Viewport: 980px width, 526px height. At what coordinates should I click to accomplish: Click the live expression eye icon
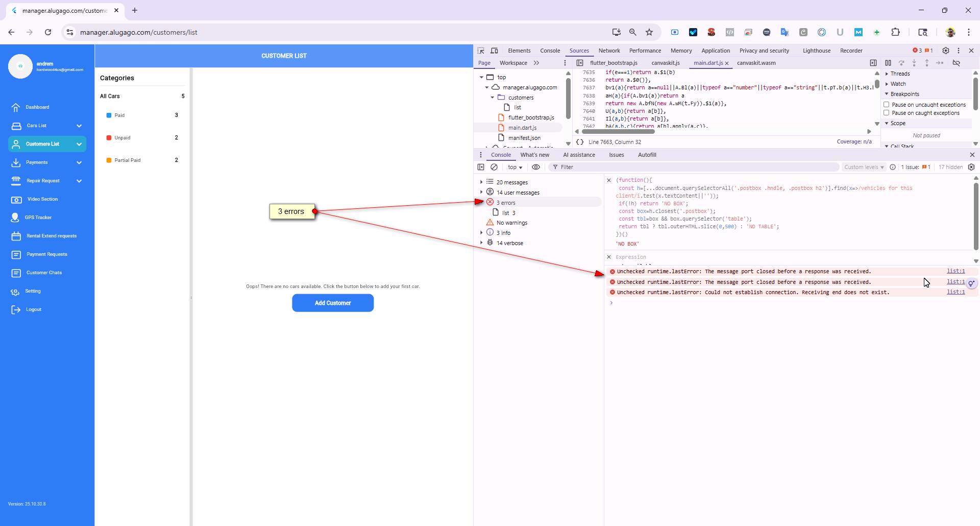coord(536,167)
